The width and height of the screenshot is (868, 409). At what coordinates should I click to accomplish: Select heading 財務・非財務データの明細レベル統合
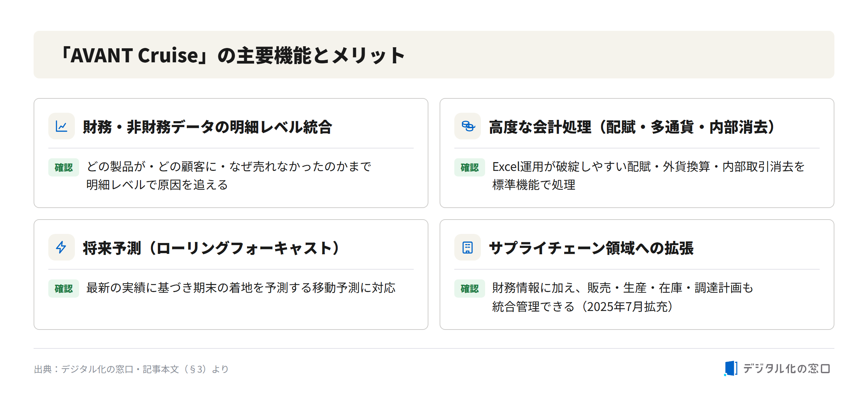click(207, 127)
